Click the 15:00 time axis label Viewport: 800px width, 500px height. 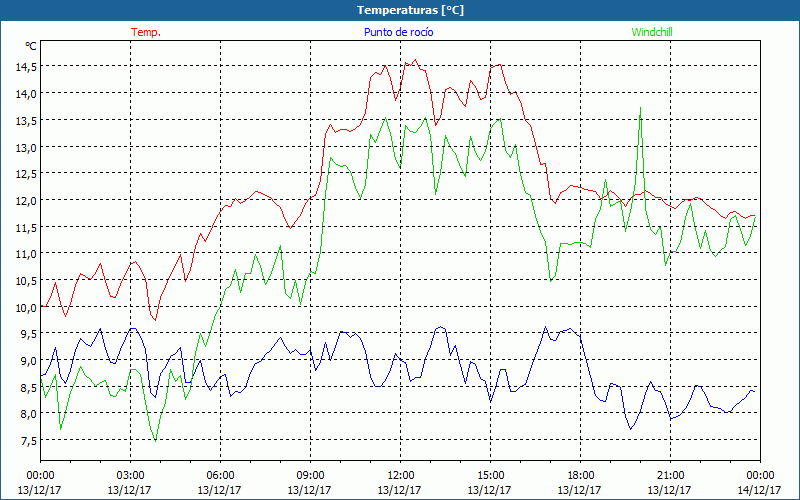(x=490, y=475)
